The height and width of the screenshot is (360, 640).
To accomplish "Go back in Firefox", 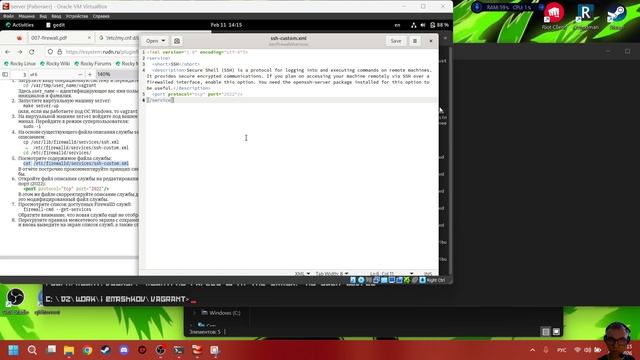I will (x=8, y=52).
